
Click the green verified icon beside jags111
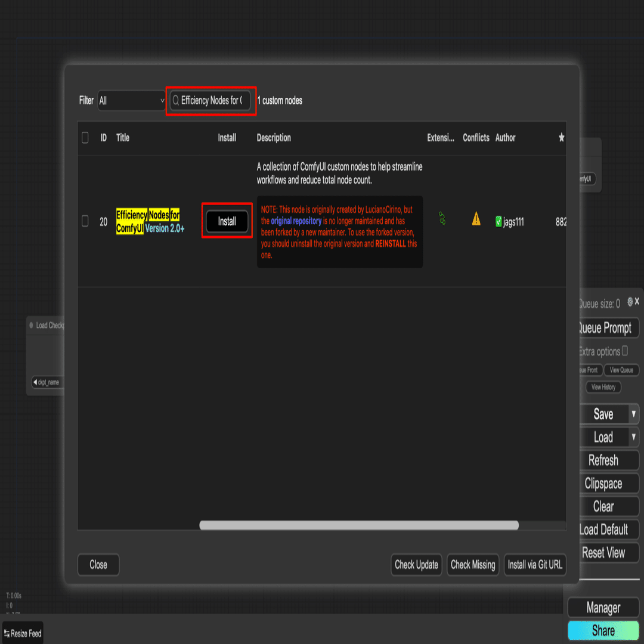499,222
